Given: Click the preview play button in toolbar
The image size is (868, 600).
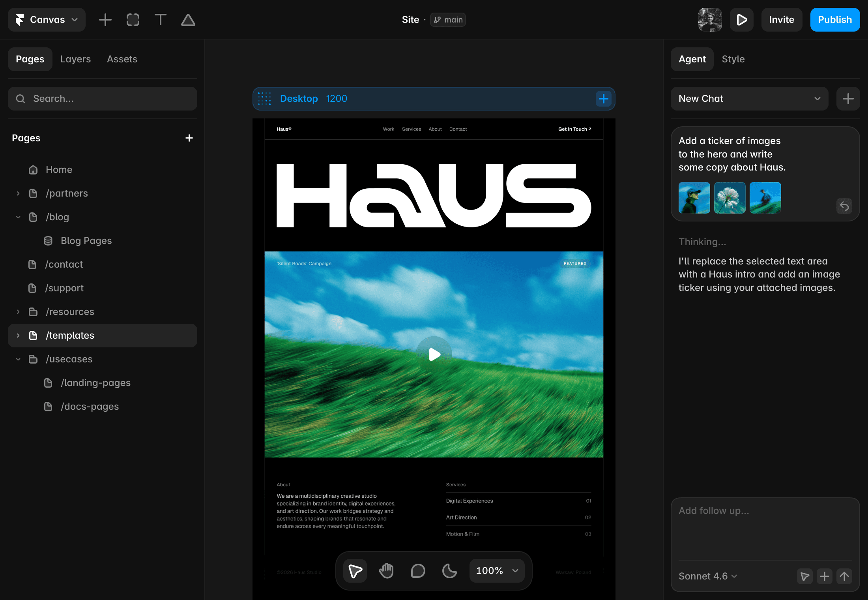Looking at the screenshot, I should tap(742, 20).
